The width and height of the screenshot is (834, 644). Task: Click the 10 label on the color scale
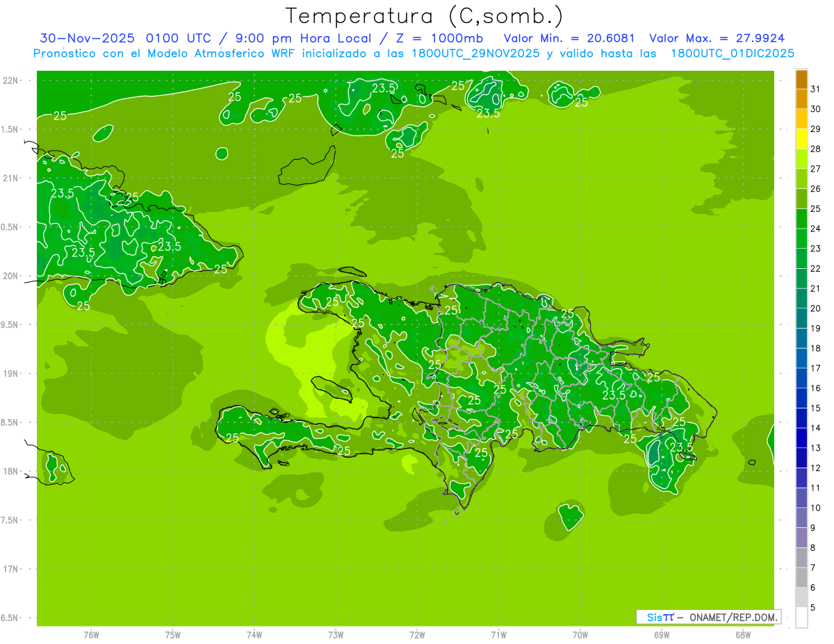[815, 508]
